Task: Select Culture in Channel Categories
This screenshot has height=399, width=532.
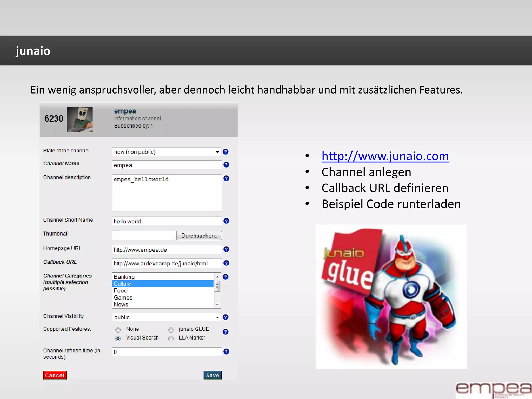Action: (x=163, y=284)
